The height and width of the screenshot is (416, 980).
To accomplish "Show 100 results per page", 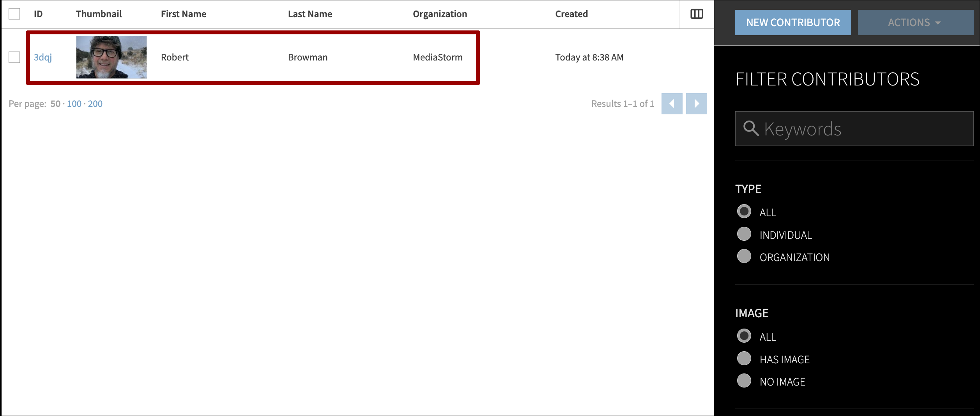I will point(74,104).
